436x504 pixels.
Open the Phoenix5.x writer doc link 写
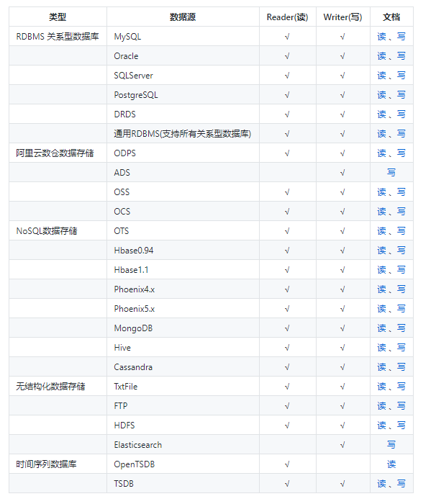pos(401,309)
